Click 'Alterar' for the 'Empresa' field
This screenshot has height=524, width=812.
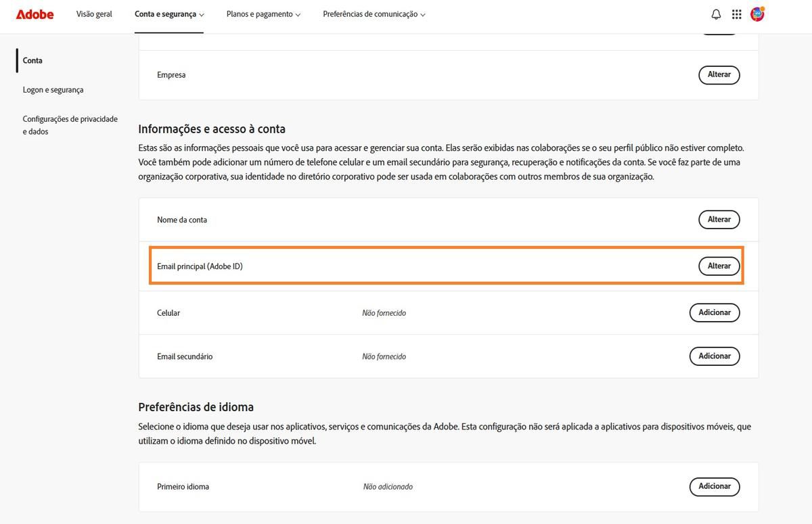pyautogui.click(x=719, y=74)
